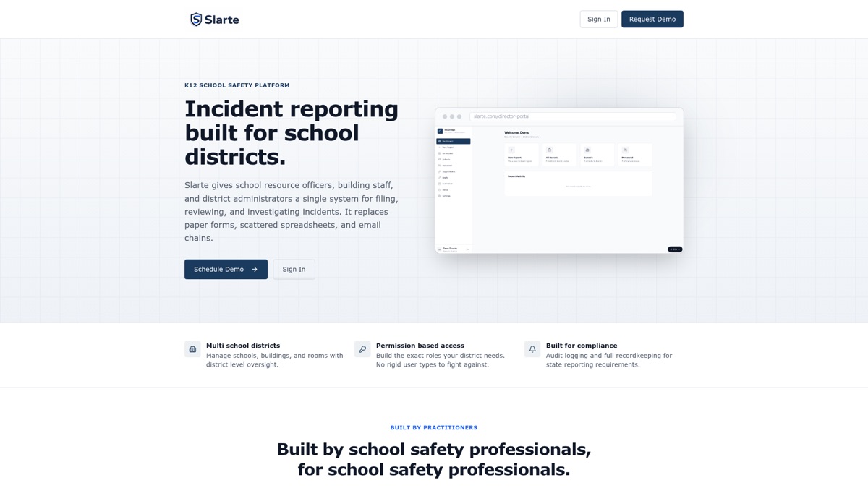The image size is (868, 488).
Task: Click the hero Sign In button beside Schedule Demo
Action: (x=294, y=269)
